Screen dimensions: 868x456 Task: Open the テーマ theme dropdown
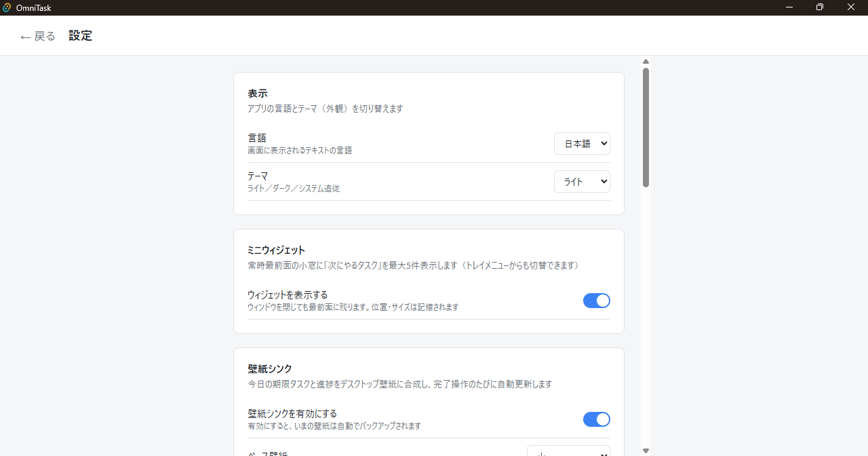pyautogui.click(x=582, y=182)
